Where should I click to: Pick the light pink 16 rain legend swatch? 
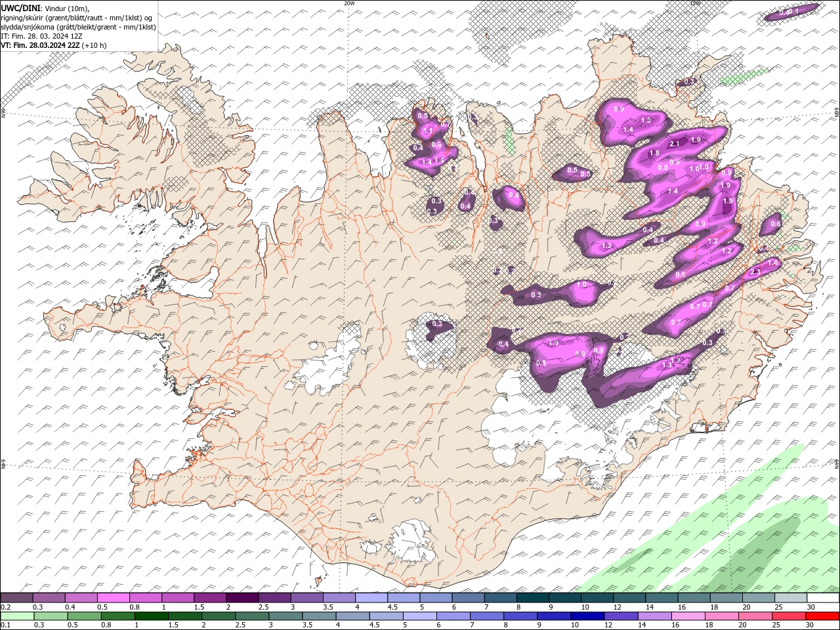[x=689, y=616]
